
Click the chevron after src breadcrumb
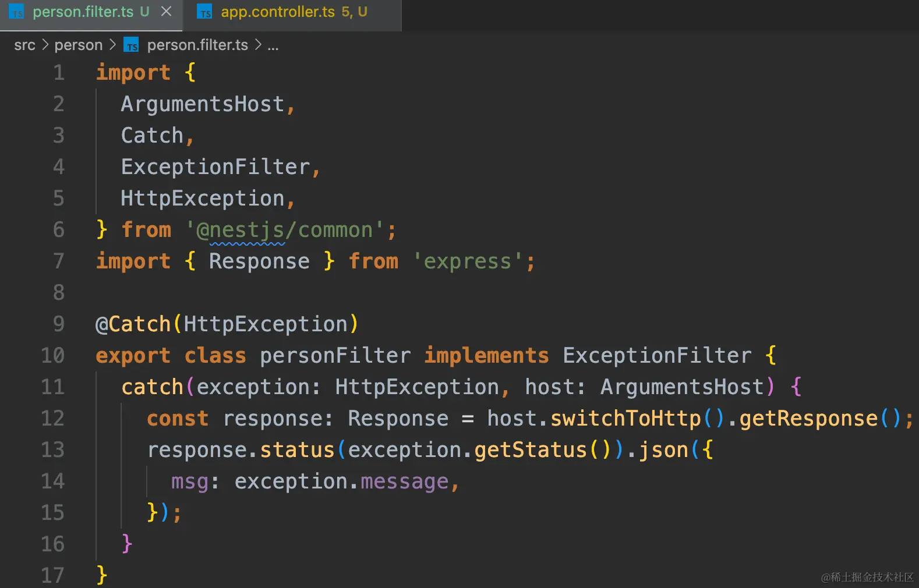point(45,45)
